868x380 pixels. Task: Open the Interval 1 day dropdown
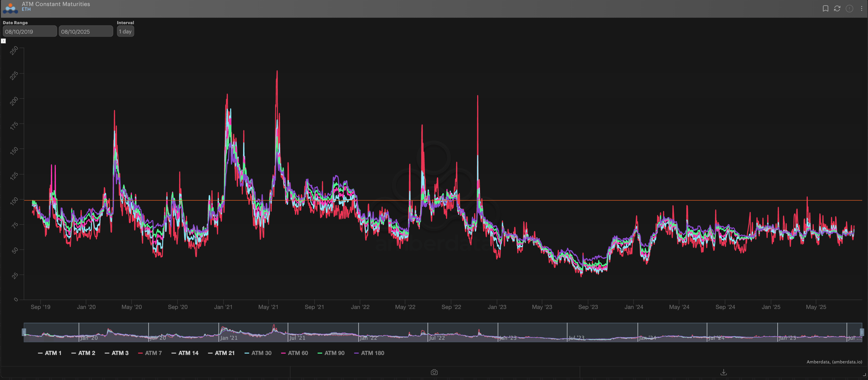click(125, 31)
